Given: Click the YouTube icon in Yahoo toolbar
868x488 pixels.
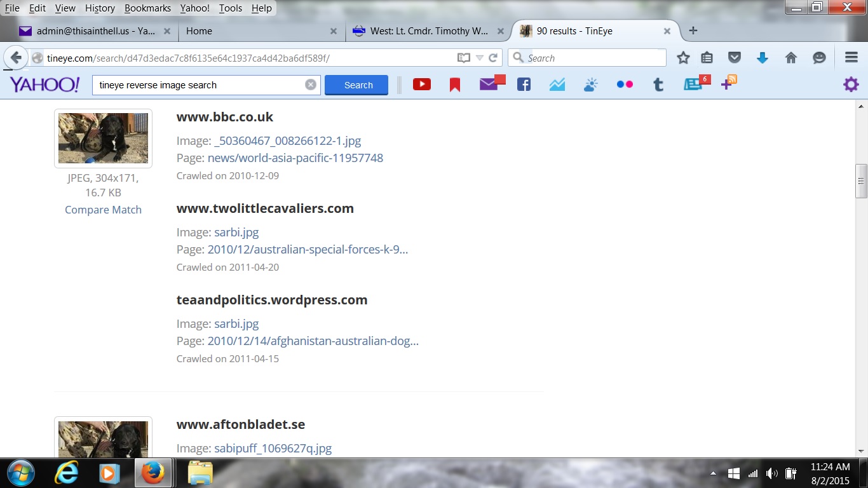Looking at the screenshot, I should tap(422, 85).
